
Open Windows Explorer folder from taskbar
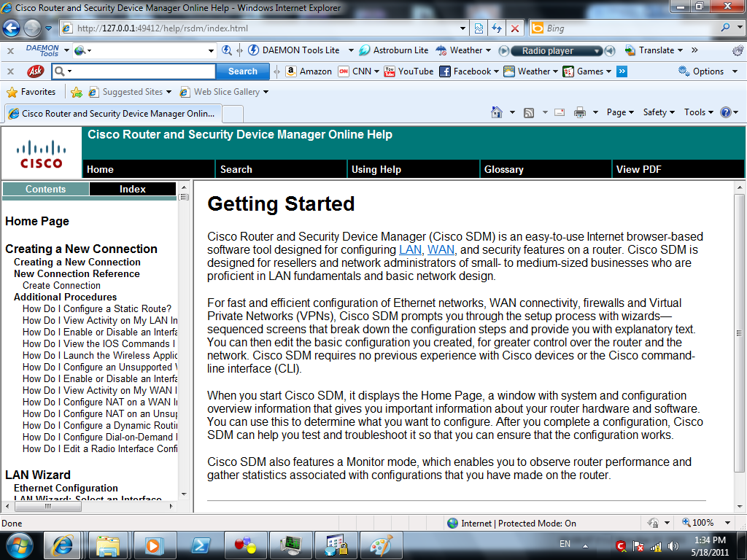click(x=108, y=545)
